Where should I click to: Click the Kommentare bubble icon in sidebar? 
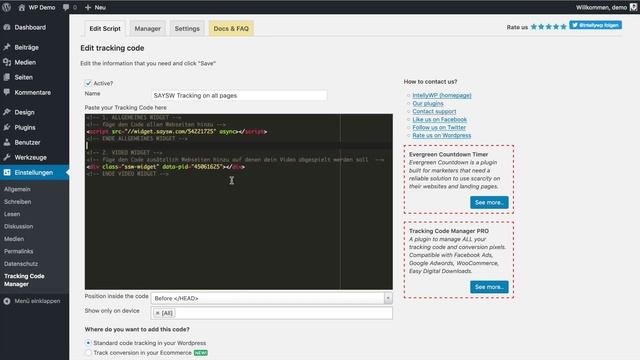click(7, 92)
